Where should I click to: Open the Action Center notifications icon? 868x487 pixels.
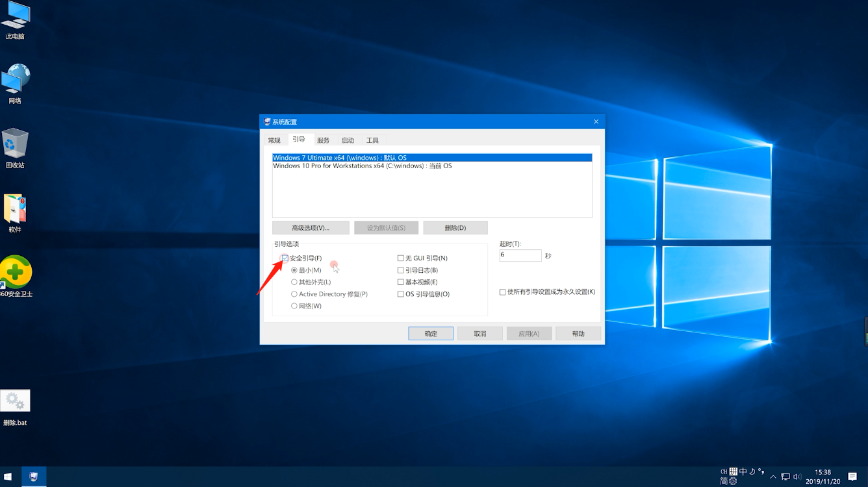point(852,477)
